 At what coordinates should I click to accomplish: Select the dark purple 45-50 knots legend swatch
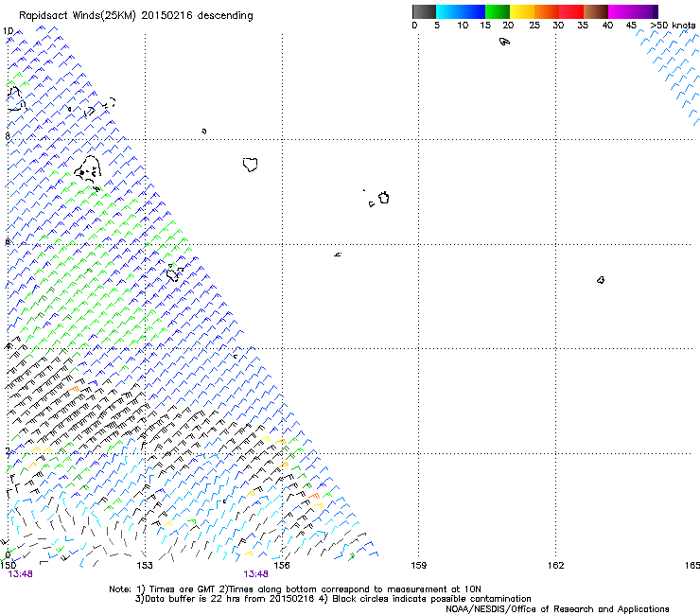[645, 11]
